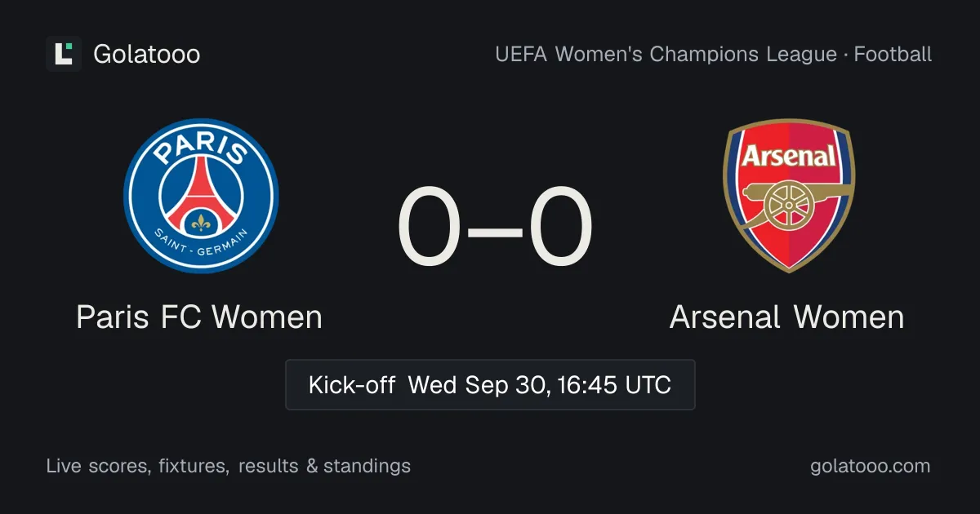Visit the golatooo.com website link
The image size is (980, 514).
(870, 466)
